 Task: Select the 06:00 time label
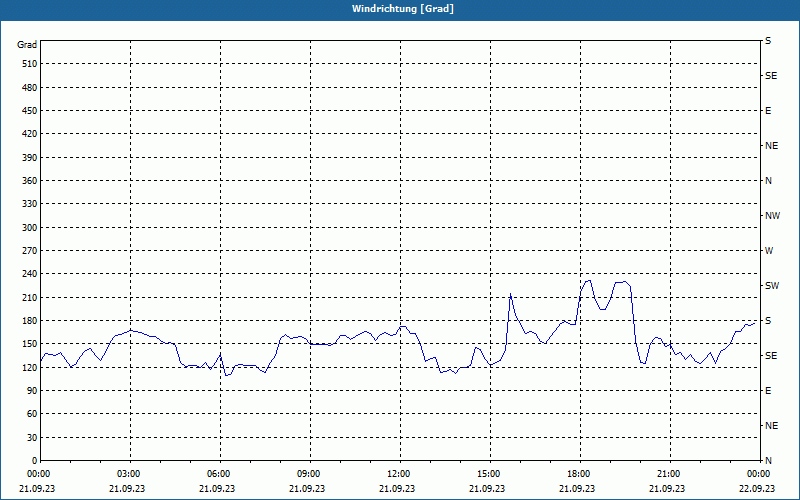[x=220, y=474]
